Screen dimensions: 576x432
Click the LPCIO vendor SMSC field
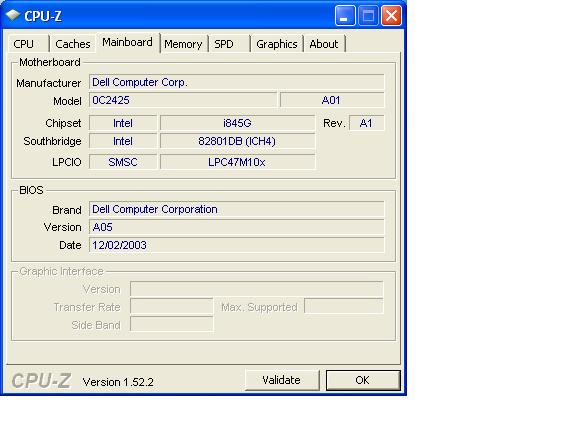(x=123, y=162)
